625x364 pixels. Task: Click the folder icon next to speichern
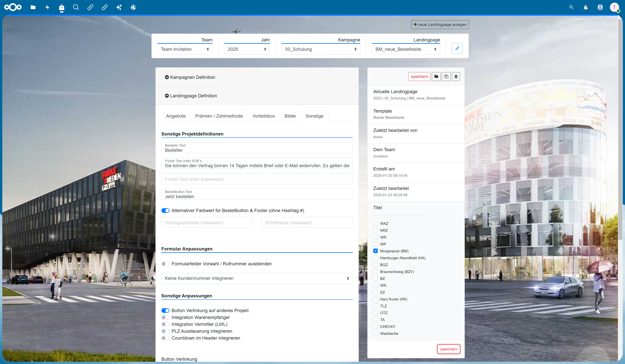pos(436,77)
